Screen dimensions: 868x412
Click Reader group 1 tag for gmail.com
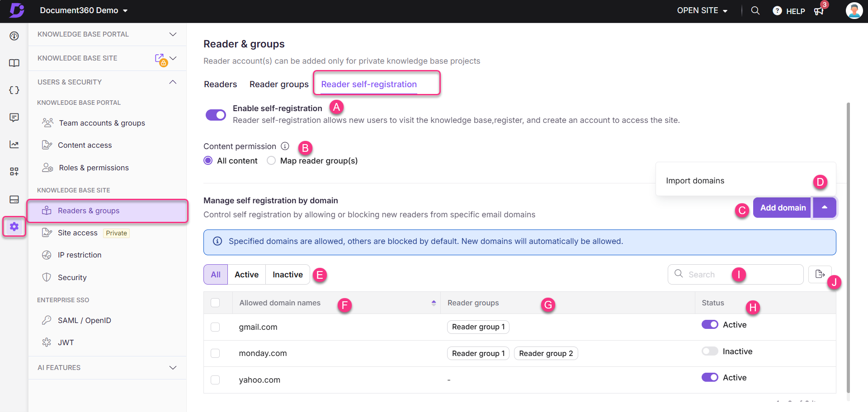[x=478, y=327]
